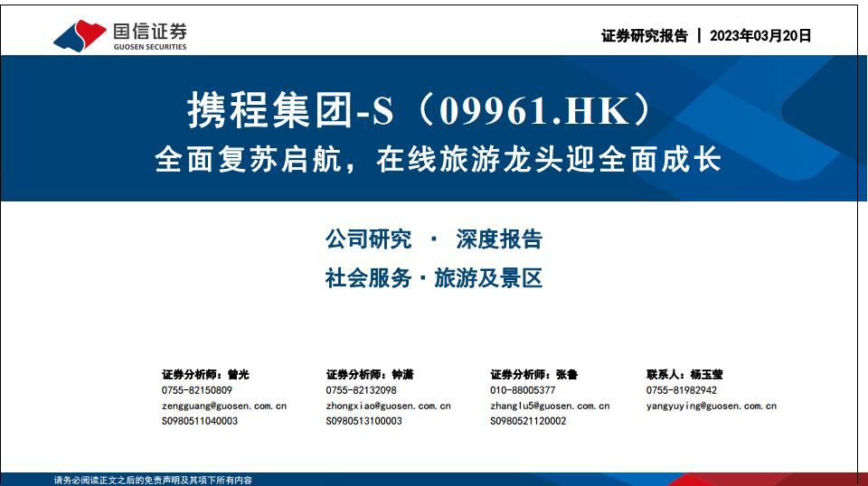Click the Guosen Securities red-blue logo icon
This screenshot has width=868, height=486.
80,35
